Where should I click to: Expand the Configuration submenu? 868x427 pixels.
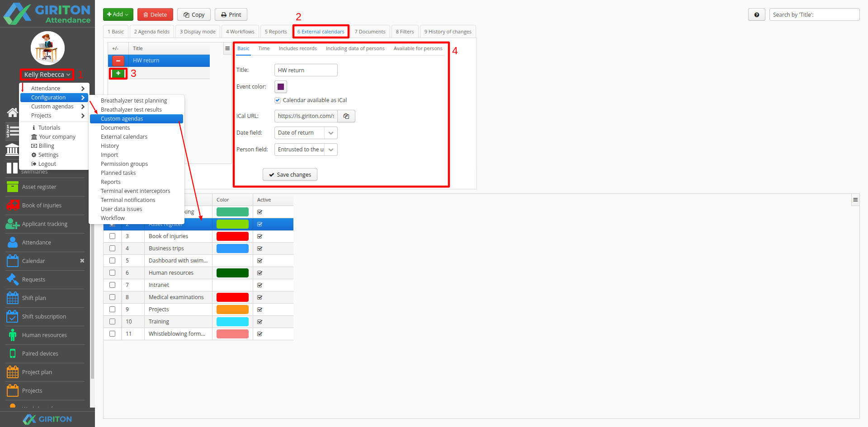pos(53,98)
